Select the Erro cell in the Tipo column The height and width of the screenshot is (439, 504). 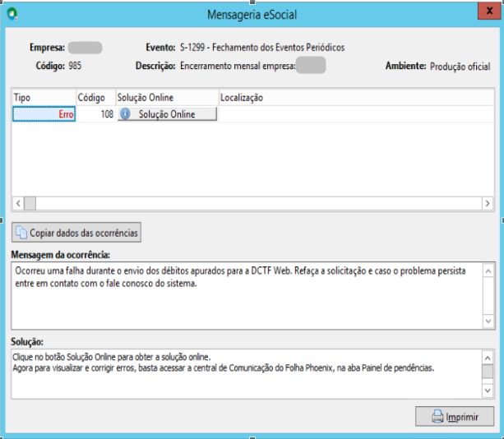tap(44, 114)
